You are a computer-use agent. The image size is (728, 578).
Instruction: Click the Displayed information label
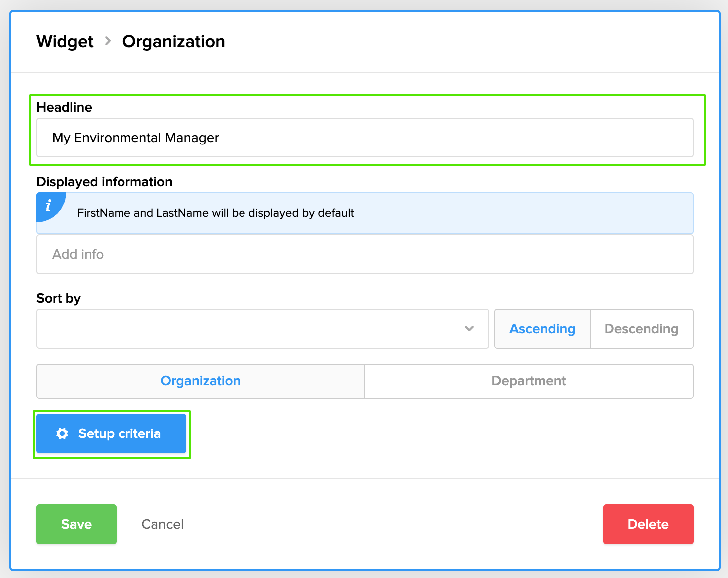point(105,182)
